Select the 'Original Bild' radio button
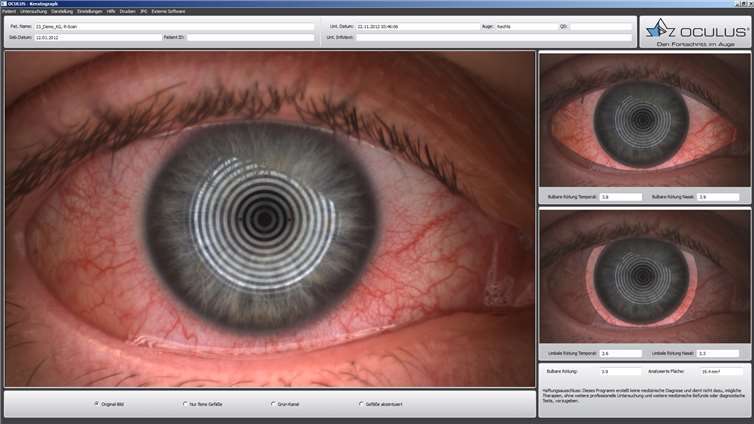 (x=96, y=404)
